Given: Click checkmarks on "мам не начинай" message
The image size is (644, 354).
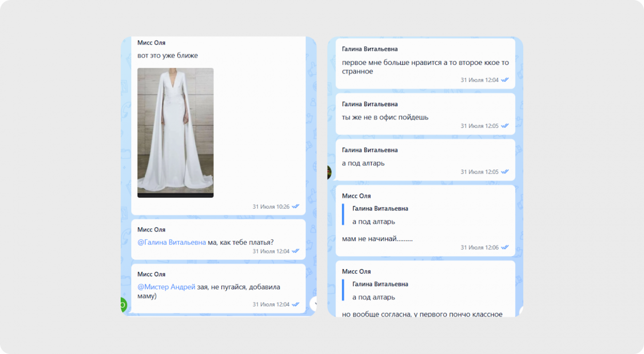Looking at the screenshot, I should tap(504, 248).
